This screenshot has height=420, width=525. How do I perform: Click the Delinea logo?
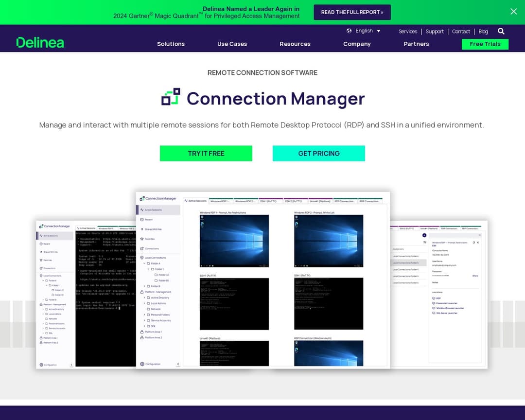point(40,43)
